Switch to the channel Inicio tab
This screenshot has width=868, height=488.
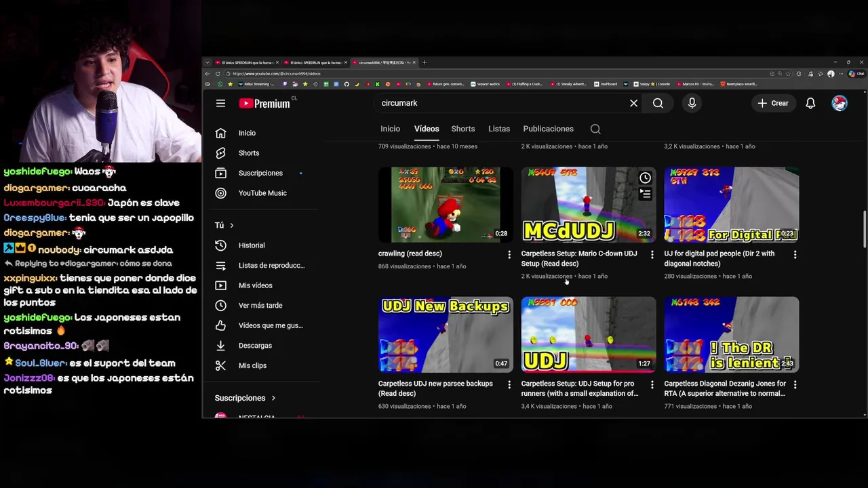(390, 129)
